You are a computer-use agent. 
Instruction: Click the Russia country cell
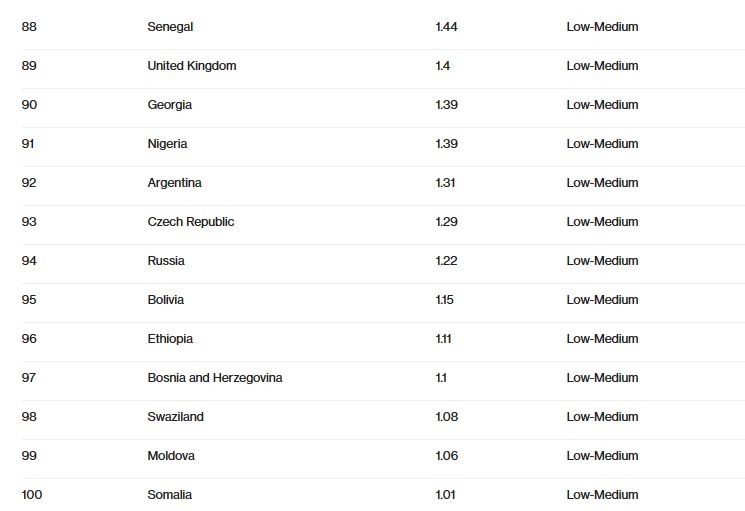point(166,261)
